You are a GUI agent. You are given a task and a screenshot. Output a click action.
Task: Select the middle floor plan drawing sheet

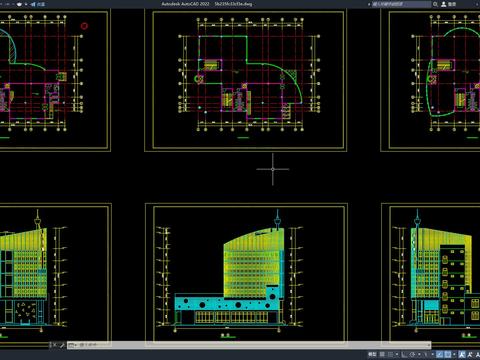pyautogui.click(x=246, y=81)
